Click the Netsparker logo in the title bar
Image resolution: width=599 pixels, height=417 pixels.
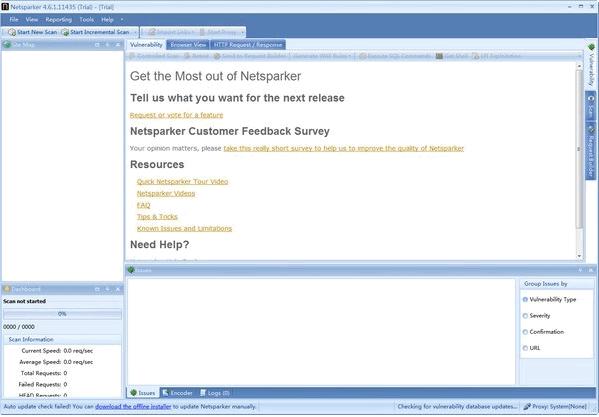coord(5,6)
